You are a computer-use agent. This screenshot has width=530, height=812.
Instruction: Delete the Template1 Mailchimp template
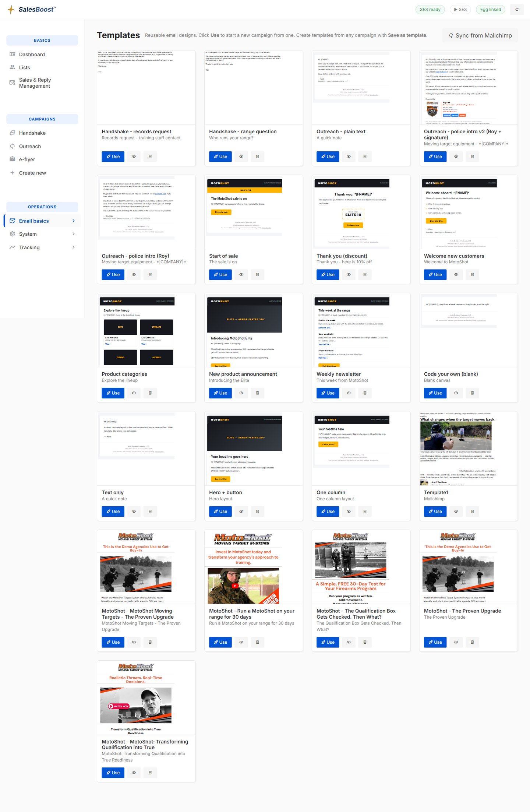pos(473,512)
